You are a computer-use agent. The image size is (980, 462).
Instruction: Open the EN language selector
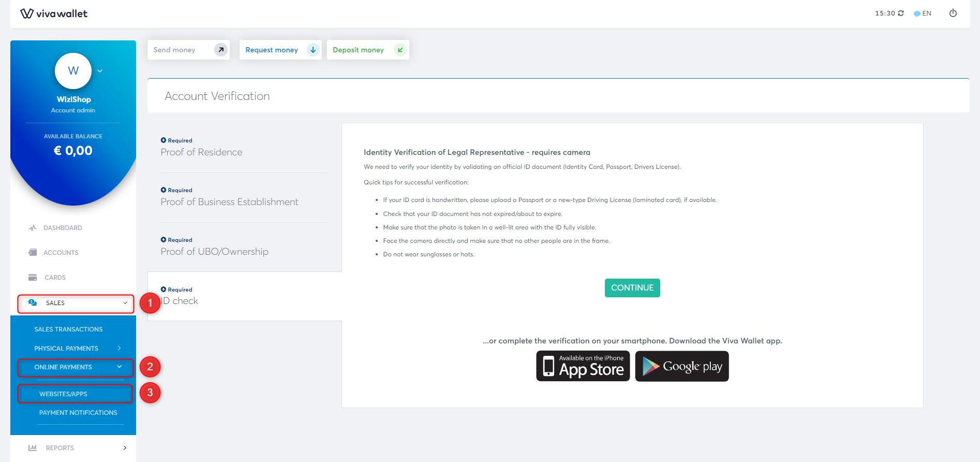[923, 13]
